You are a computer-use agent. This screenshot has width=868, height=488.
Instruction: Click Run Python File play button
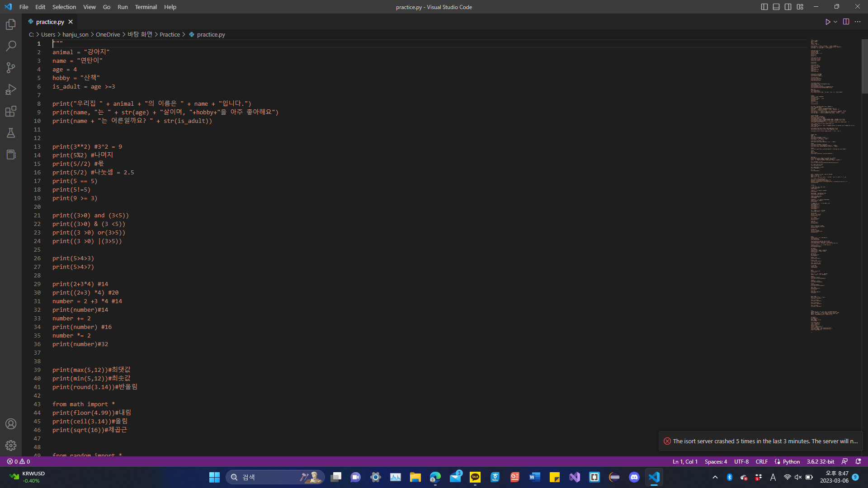click(827, 22)
